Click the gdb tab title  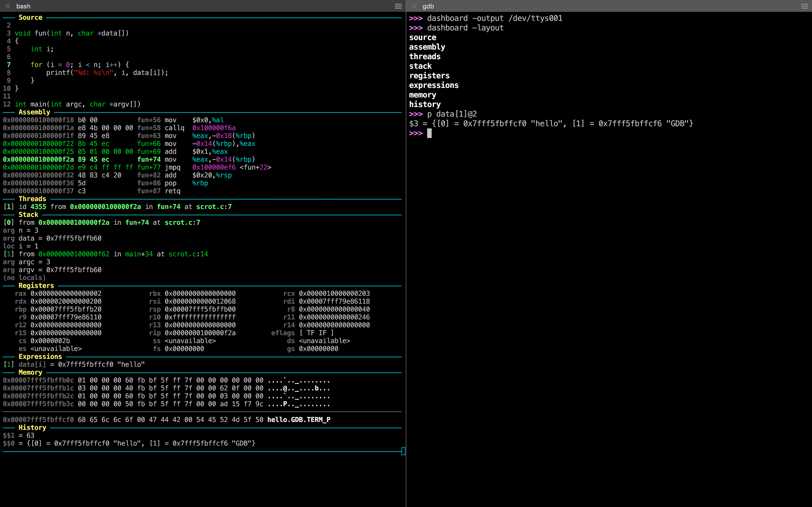tap(428, 6)
